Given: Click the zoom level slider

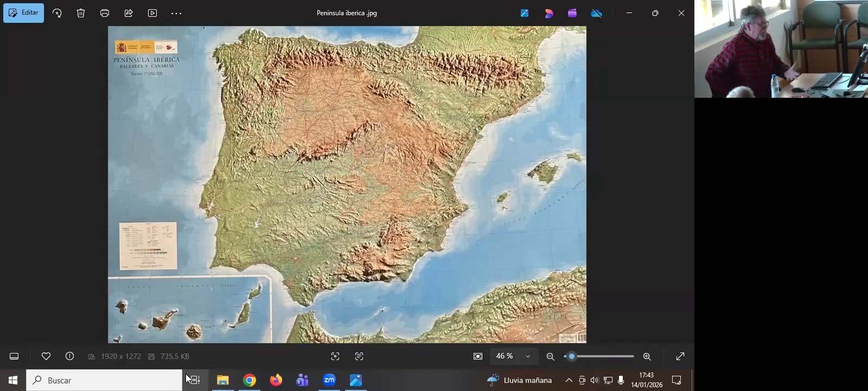Looking at the screenshot, I should click(599, 357).
